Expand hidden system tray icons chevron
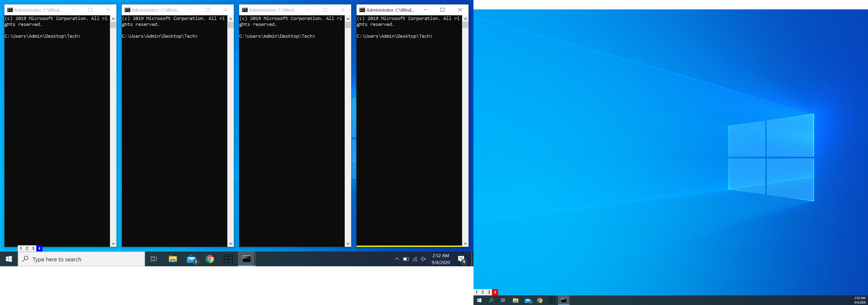 397,259
